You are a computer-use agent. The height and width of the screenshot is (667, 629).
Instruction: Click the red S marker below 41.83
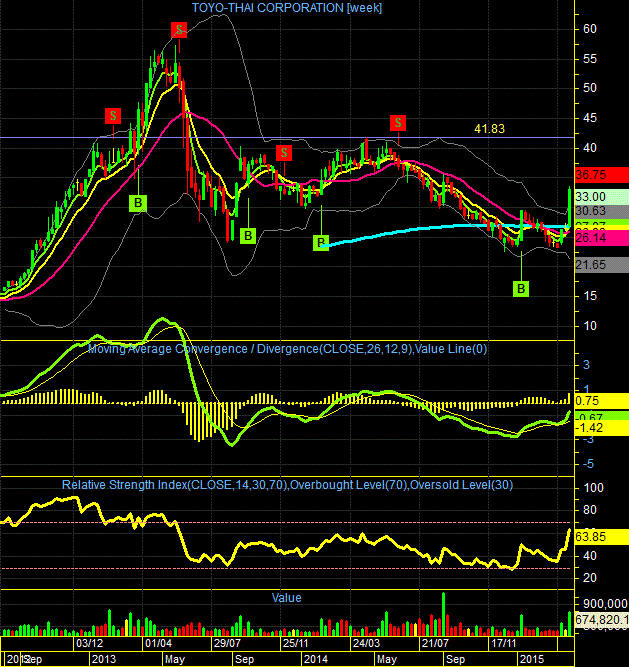[398, 123]
